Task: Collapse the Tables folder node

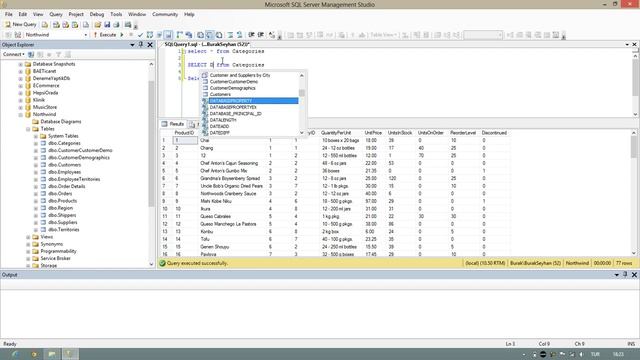Action: click(x=28, y=129)
